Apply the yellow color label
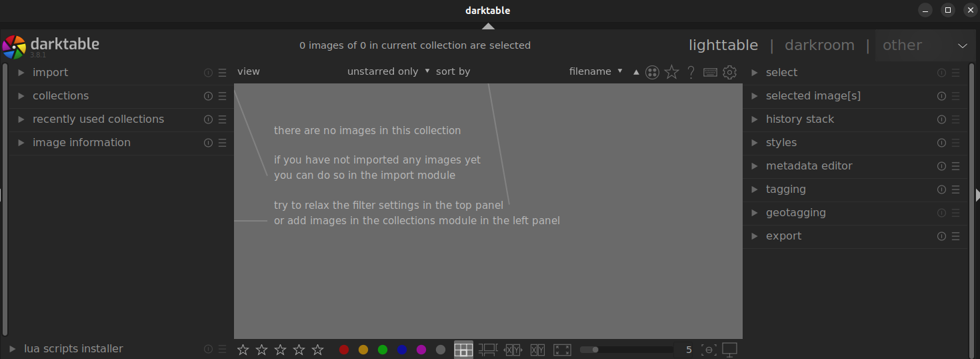Screen dimensions: 980x359 [363, 350]
